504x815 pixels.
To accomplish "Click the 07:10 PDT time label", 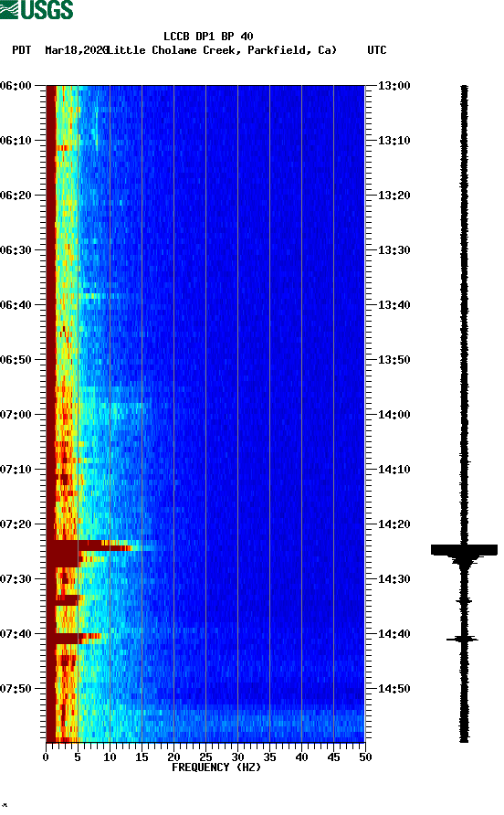I will click(x=16, y=470).
